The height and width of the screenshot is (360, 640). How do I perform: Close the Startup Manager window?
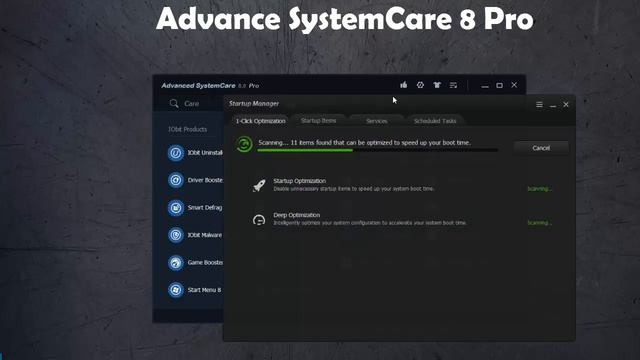566,104
